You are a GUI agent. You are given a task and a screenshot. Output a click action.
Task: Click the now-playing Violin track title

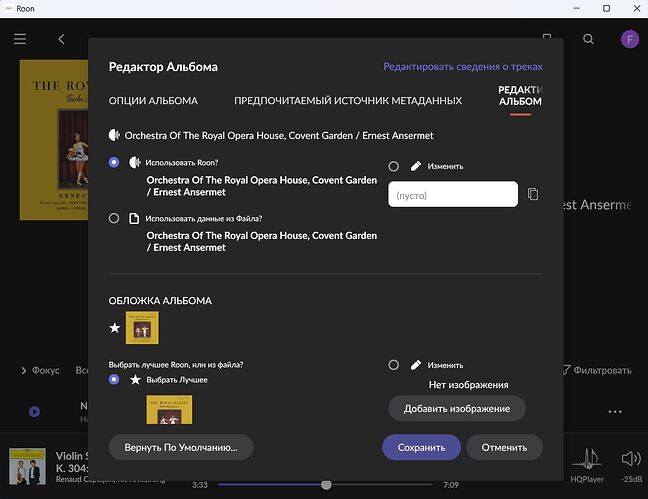[72, 462]
